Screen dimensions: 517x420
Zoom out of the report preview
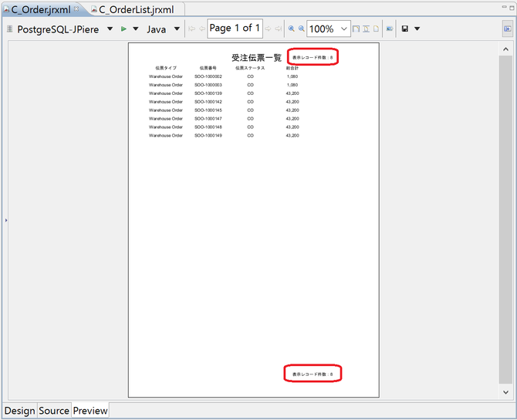click(302, 29)
